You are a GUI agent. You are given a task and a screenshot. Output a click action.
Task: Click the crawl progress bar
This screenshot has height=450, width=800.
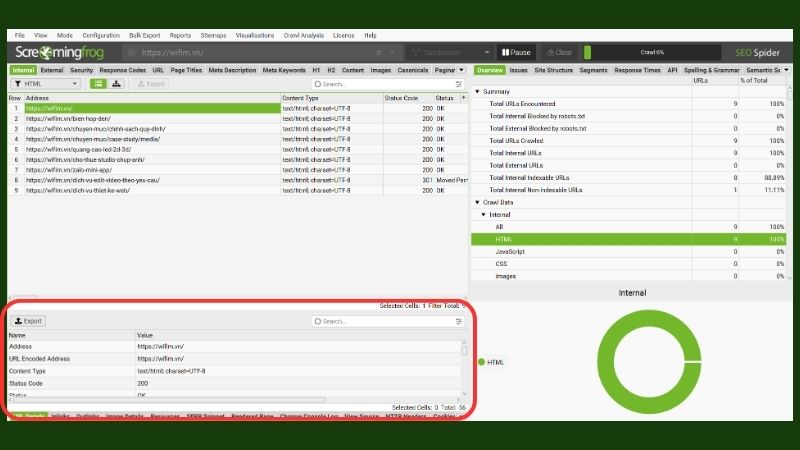pyautogui.click(x=652, y=52)
